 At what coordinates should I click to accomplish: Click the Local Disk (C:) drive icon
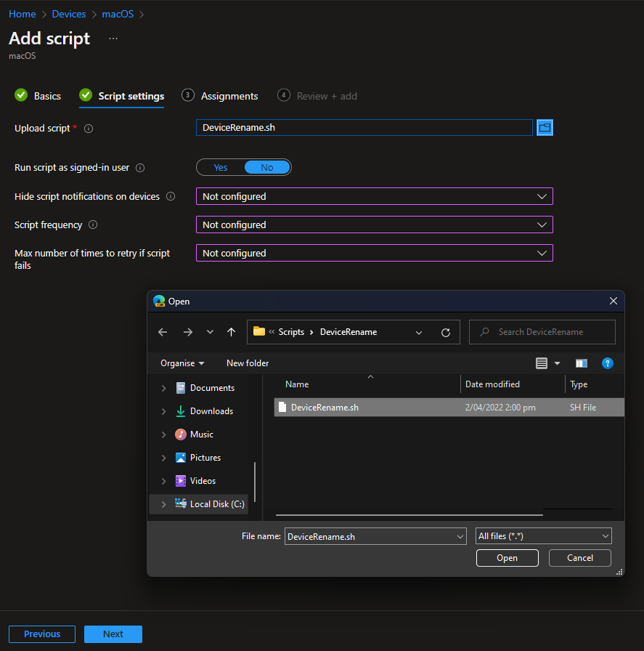(181, 504)
